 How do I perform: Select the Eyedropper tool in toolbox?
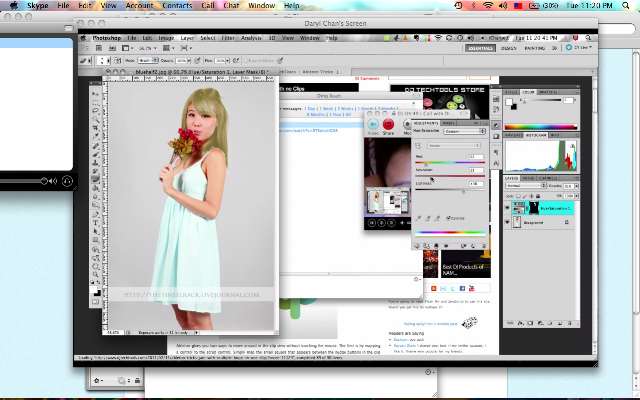click(96, 136)
